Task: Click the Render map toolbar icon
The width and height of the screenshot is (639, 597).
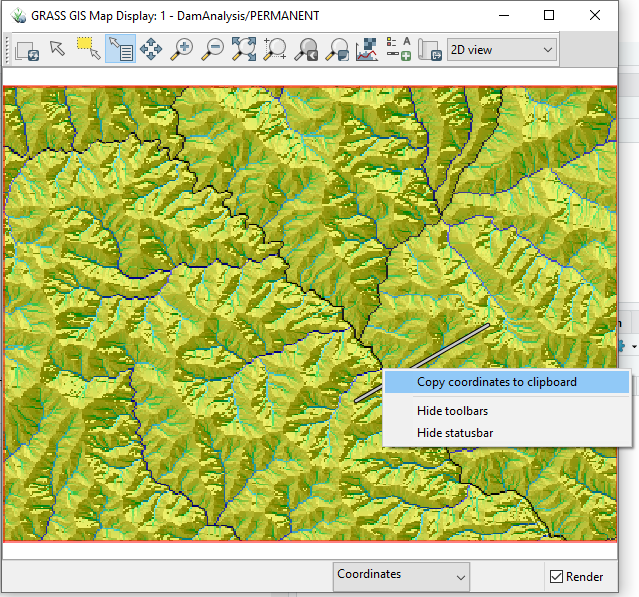Action: point(27,49)
